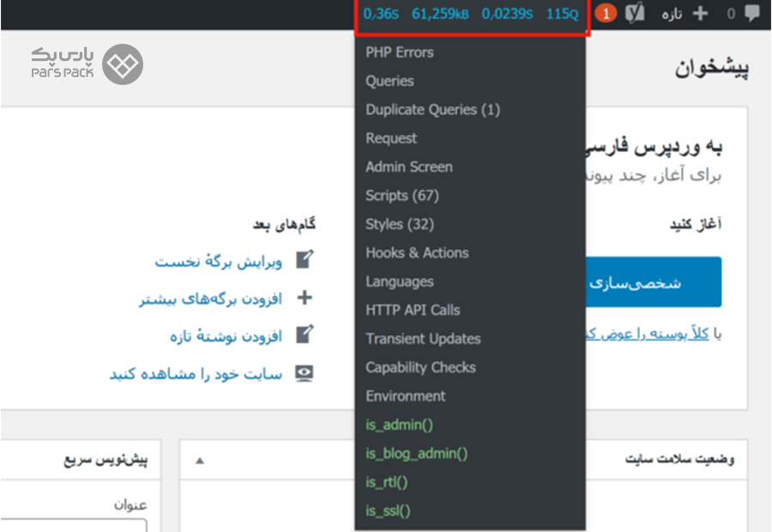
Task: Click the edit icon beside ویرایش برگهٔ نخست
Action: 305,260
